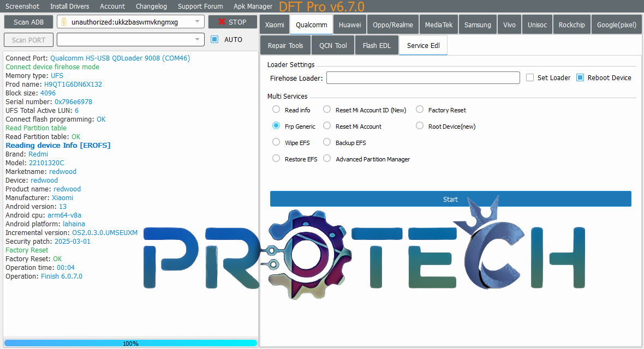Viewport: 644px width, 349px height.
Task: Enable the Set Loader checkbox
Action: point(530,77)
